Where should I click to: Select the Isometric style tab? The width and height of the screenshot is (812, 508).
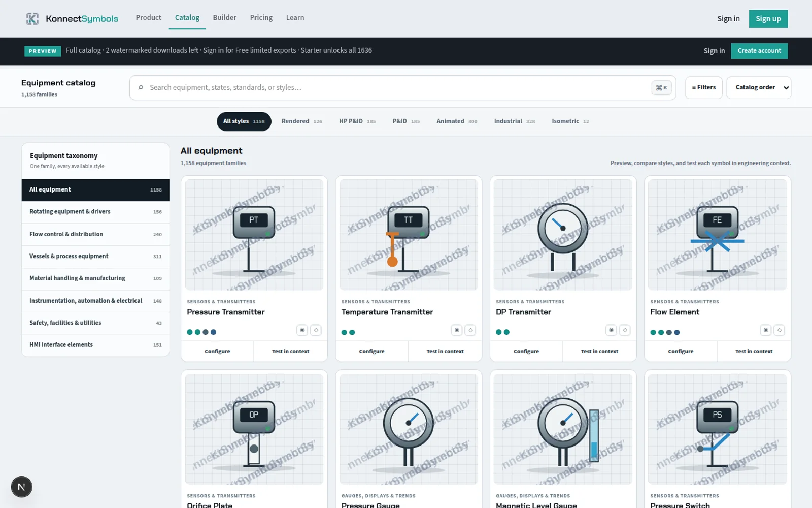[x=570, y=121]
